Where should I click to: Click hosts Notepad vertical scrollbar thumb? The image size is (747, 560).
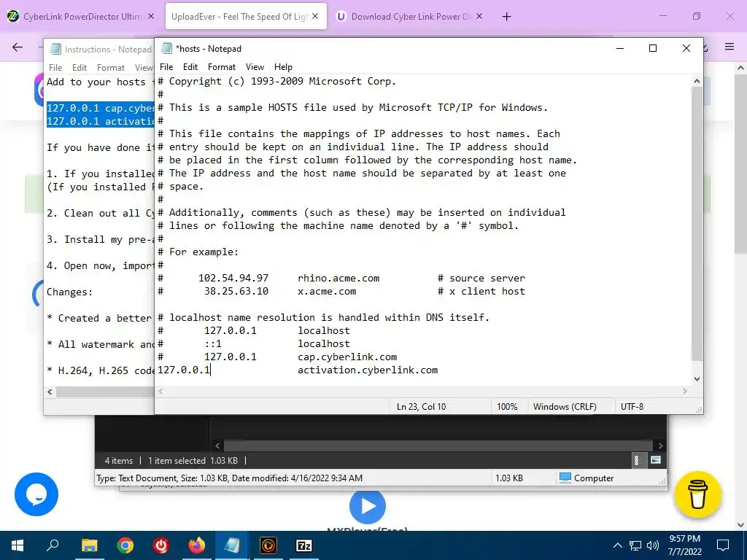tap(697, 223)
